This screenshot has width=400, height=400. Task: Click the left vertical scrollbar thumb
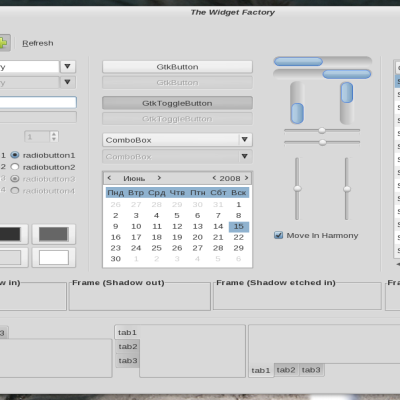click(297, 113)
